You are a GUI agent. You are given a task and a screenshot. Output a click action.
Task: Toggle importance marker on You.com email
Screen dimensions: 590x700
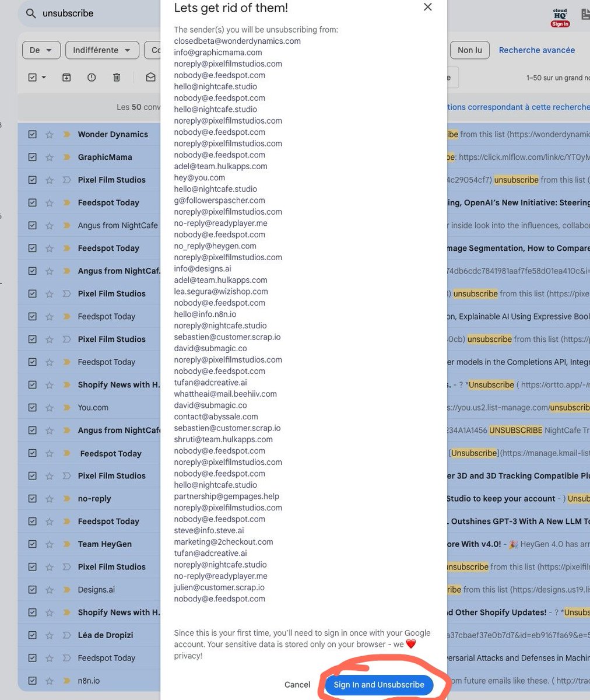click(x=66, y=407)
